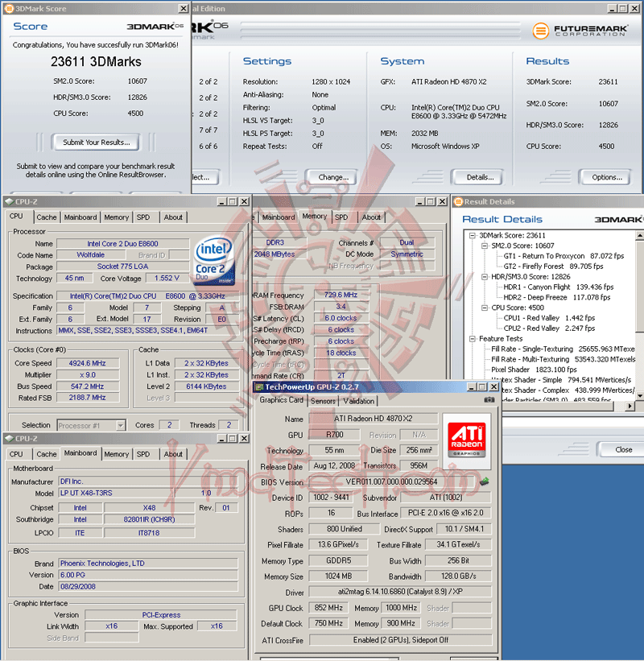Select CPU tab in bottom CPU-Z window
This screenshot has width=644, height=661.
(16, 454)
